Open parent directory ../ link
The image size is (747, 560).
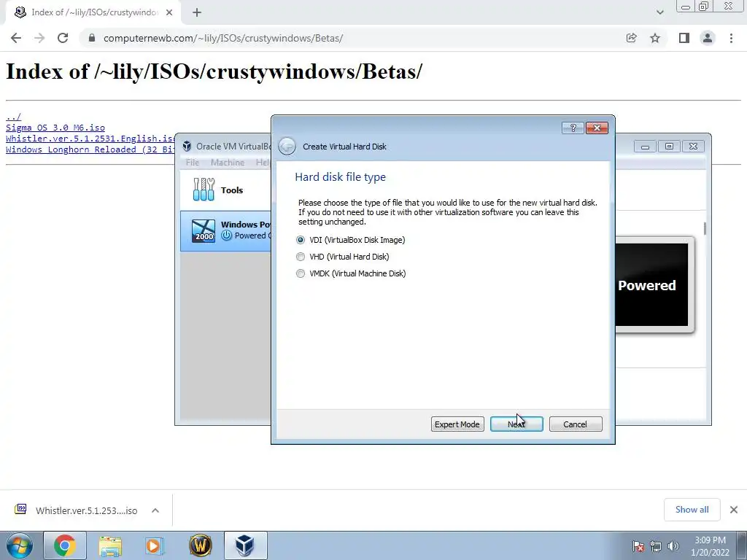[x=13, y=117]
